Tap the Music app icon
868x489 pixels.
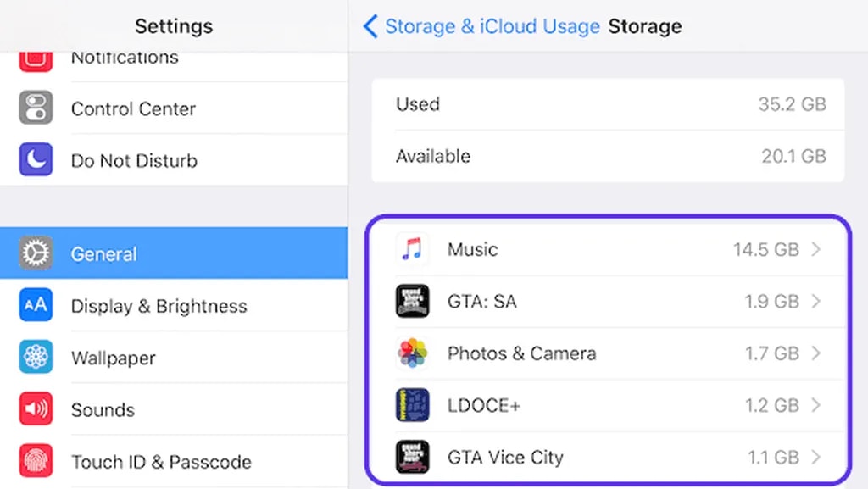pyautogui.click(x=412, y=249)
